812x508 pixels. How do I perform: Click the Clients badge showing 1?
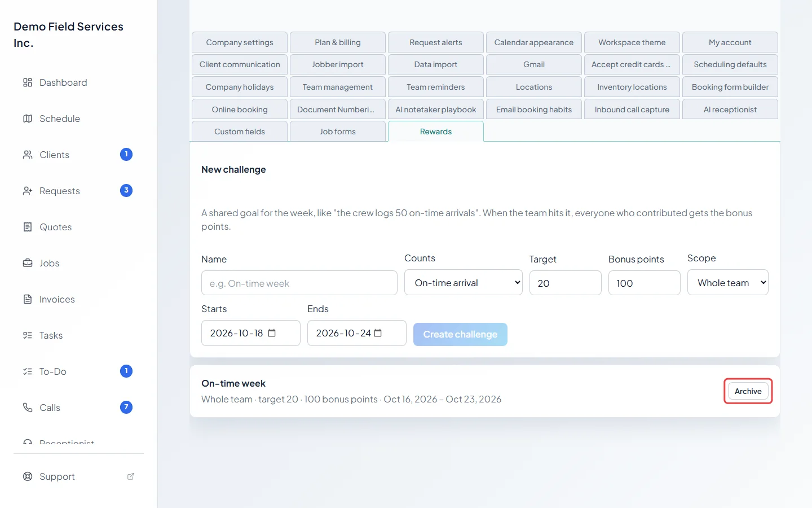[x=126, y=154]
